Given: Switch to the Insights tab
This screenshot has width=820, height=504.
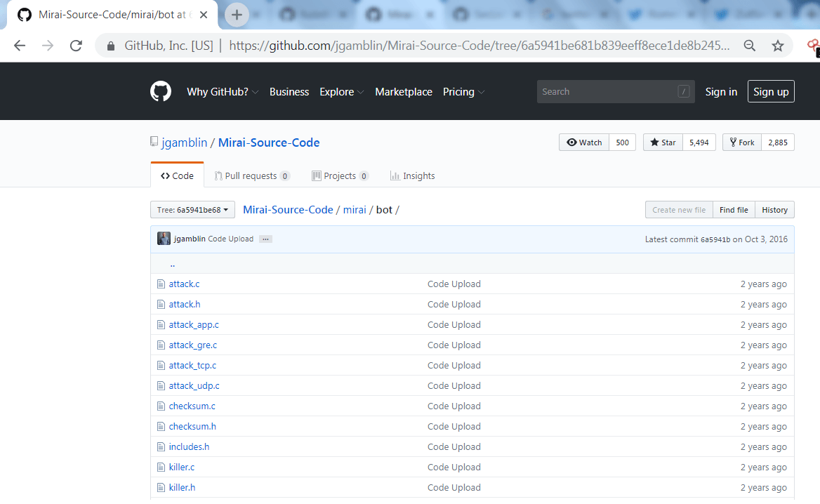Looking at the screenshot, I should 413,175.
